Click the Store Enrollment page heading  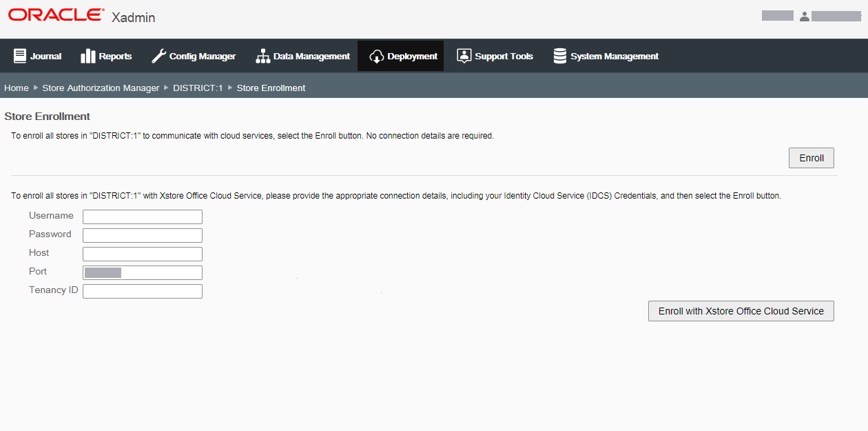tap(48, 116)
